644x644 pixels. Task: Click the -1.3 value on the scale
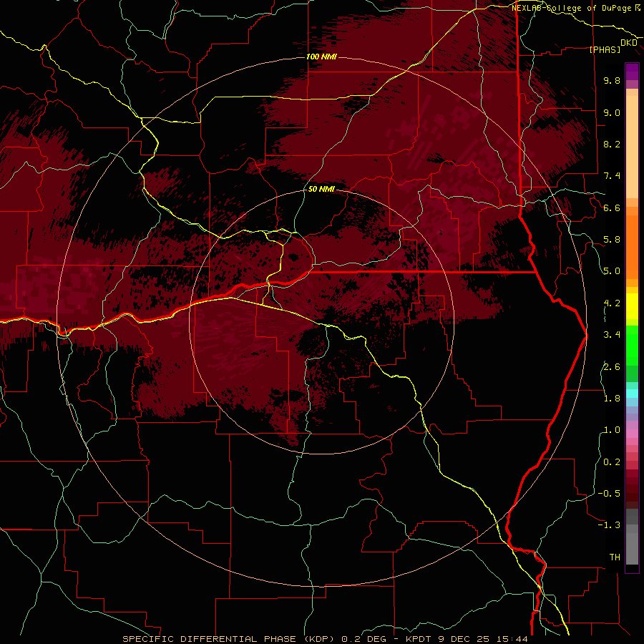[x=609, y=525]
